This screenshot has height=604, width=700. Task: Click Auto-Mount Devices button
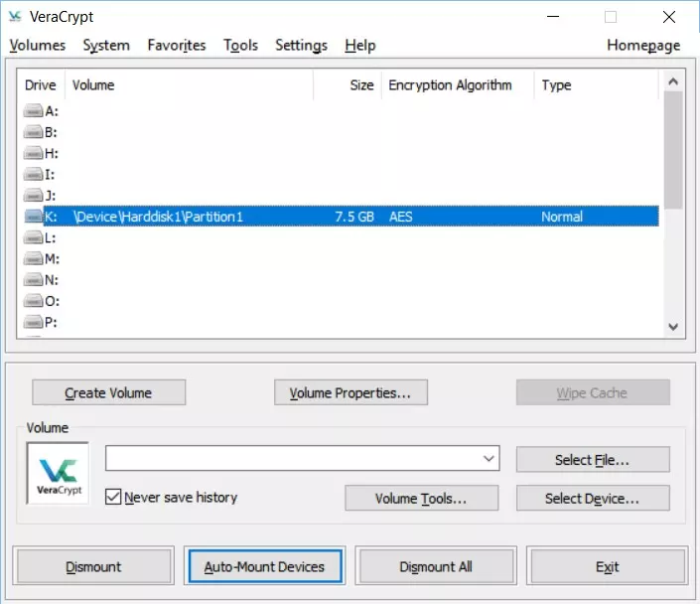pyautogui.click(x=265, y=566)
